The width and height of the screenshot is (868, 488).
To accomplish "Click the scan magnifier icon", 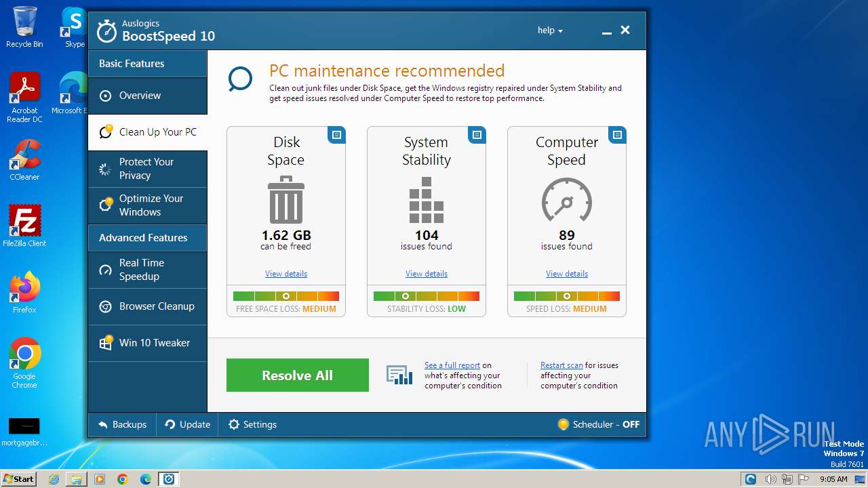I will 240,79.
